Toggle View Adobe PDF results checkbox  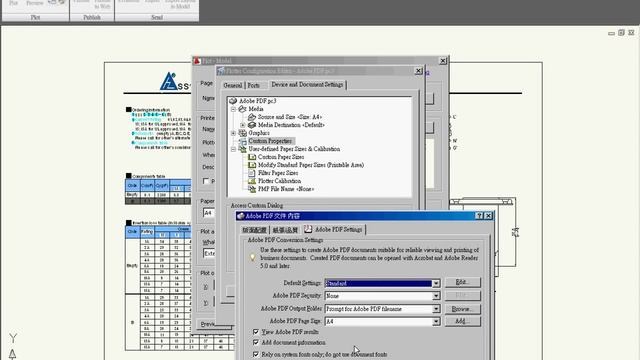(x=256, y=332)
